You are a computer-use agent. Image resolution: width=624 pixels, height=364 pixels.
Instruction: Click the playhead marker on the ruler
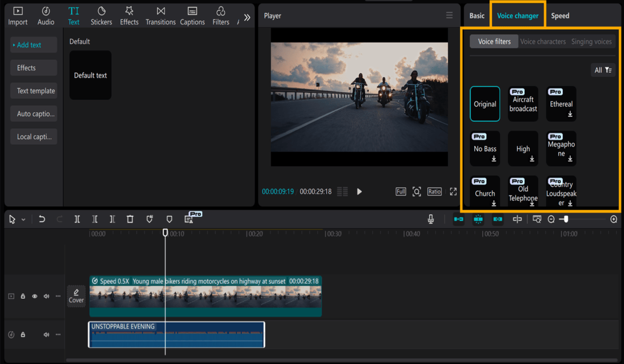[165, 232]
